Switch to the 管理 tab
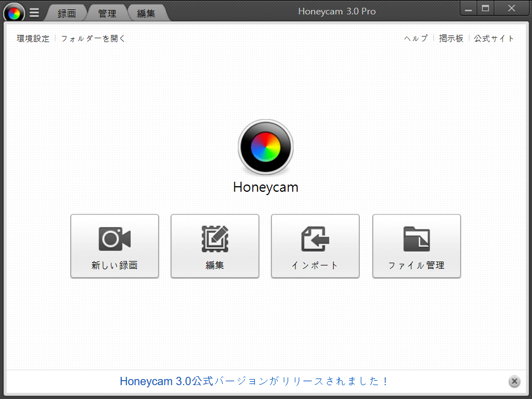Image resolution: width=532 pixels, height=399 pixels. pos(106,13)
